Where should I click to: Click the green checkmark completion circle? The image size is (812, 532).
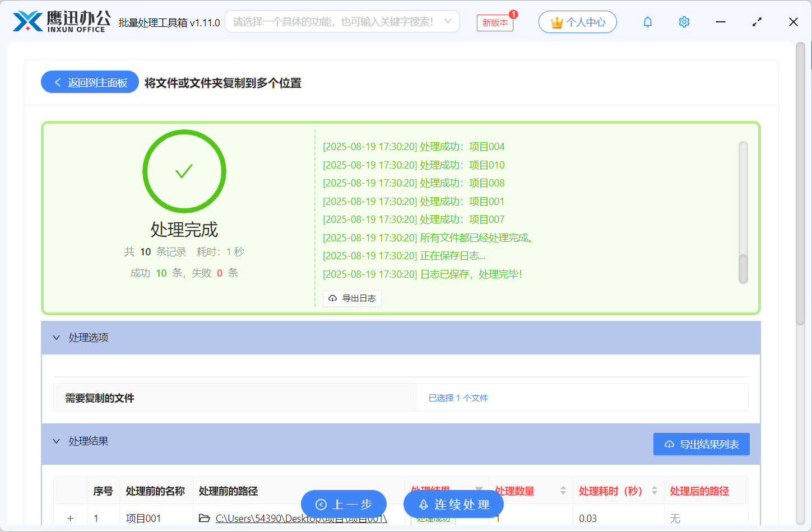[x=184, y=171]
